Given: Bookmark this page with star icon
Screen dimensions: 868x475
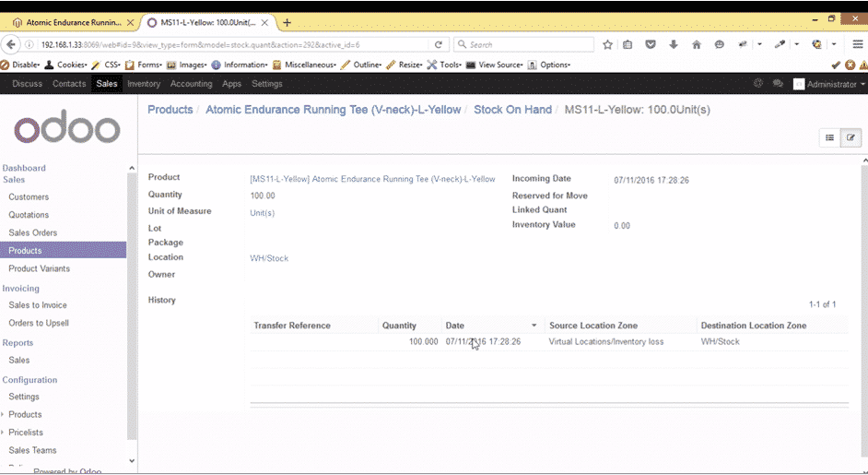Looking at the screenshot, I should tap(607, 44).
